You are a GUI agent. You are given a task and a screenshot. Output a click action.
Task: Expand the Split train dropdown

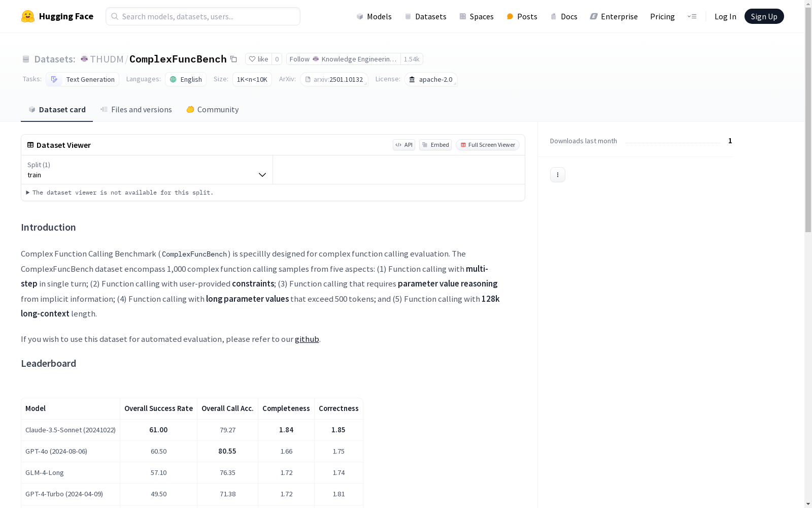click(147, 170)
